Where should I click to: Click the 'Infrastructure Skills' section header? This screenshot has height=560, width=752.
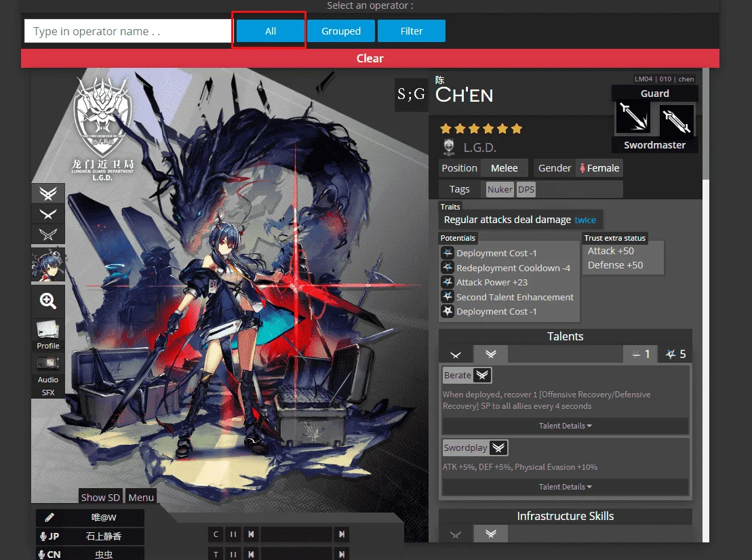click(565, 517)
